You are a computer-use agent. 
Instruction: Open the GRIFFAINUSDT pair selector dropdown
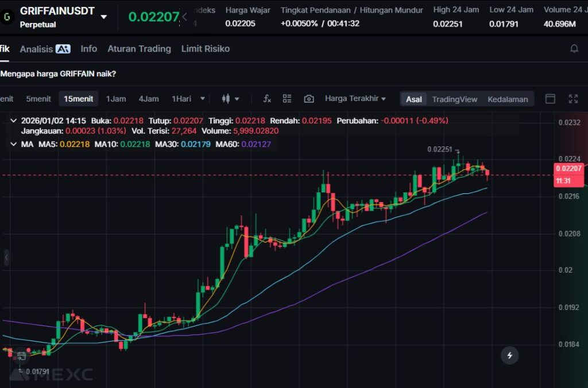(x=103, y=17)
